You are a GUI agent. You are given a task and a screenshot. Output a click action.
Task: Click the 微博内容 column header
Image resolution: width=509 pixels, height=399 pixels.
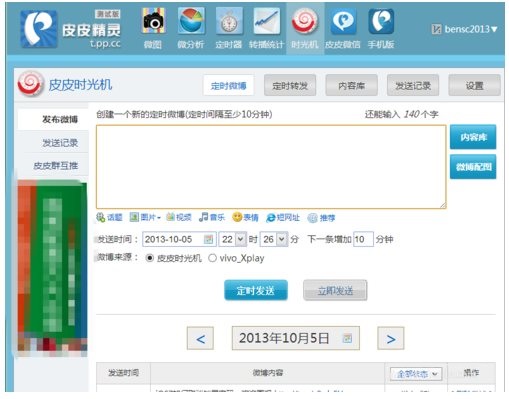(x=267, y=373)
